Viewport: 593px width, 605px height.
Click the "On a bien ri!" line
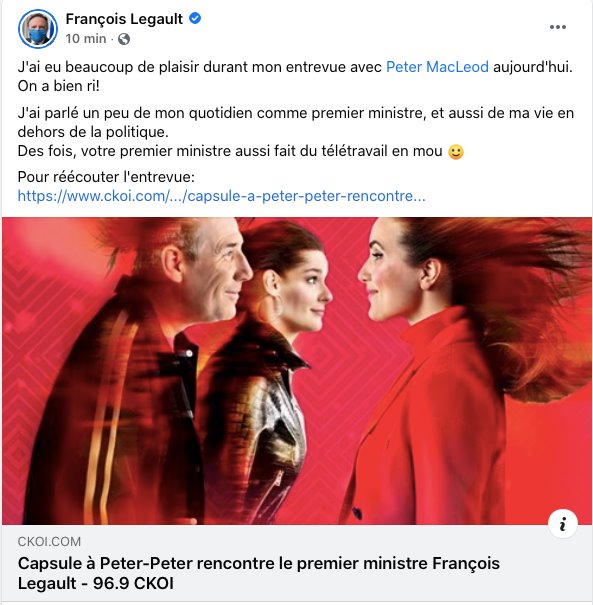tap(59, 86)
